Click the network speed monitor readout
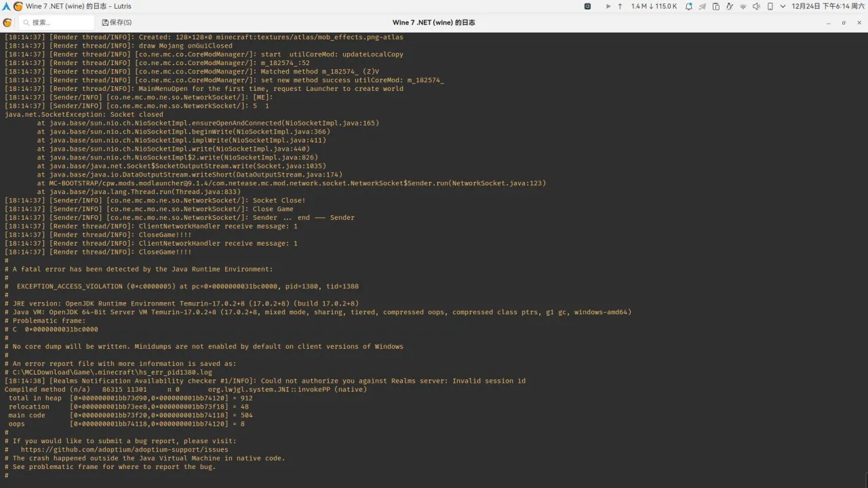The width and height of the screenshot is (868, 488). (x=654, y=6)
